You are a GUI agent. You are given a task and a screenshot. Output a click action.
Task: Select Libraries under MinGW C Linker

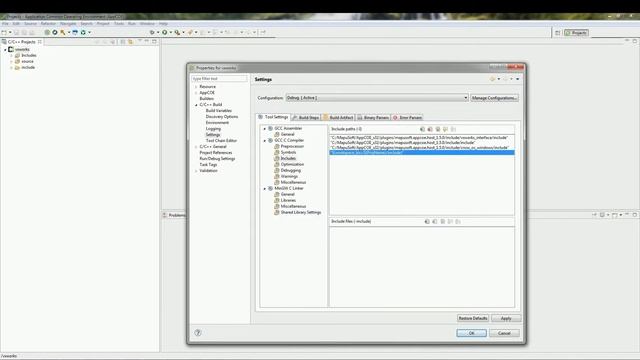288,200
